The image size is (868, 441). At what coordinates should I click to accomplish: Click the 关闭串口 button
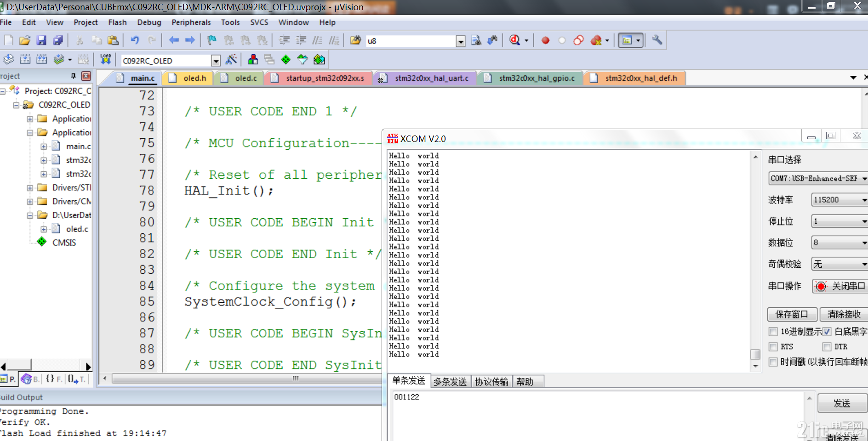pos(840,286)
